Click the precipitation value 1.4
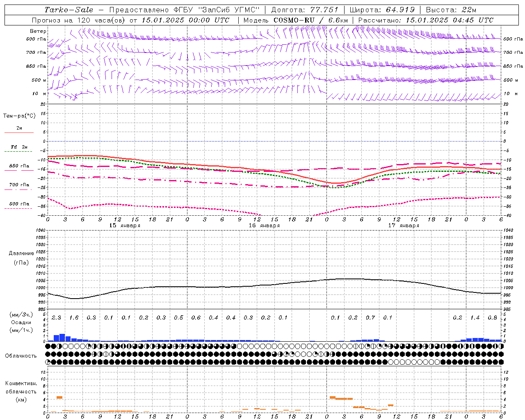Image resolution: width=525 pixels, height=420 pixels. point(475,317)
